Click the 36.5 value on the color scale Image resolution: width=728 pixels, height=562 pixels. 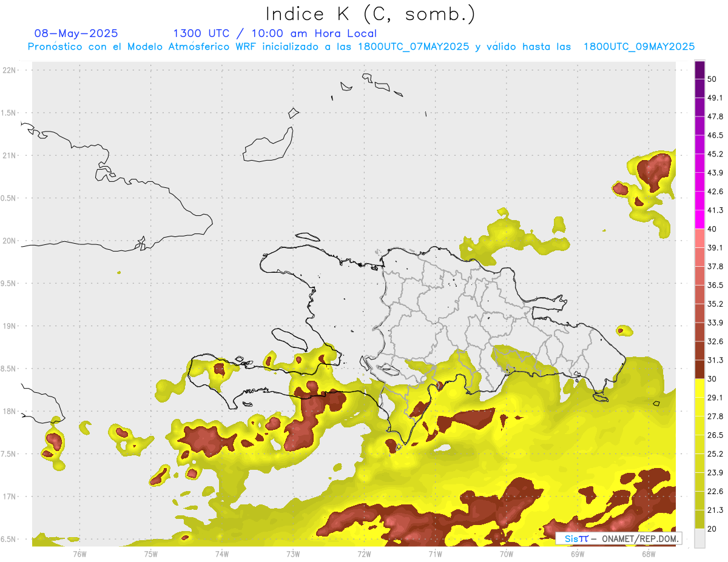pos(715,285)
